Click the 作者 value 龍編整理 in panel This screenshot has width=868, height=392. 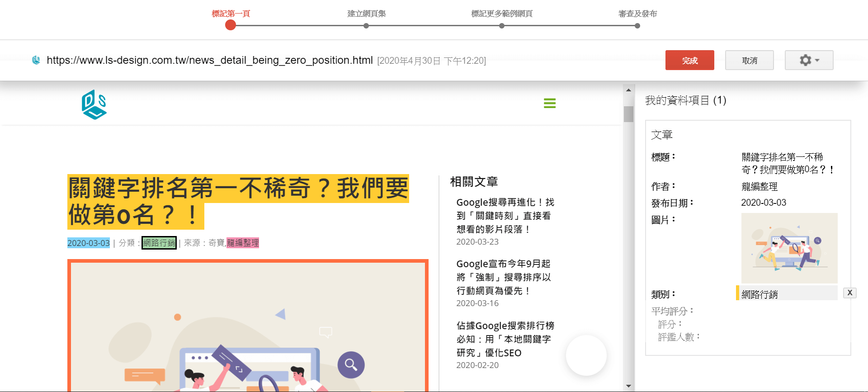[x=759, y=186]
